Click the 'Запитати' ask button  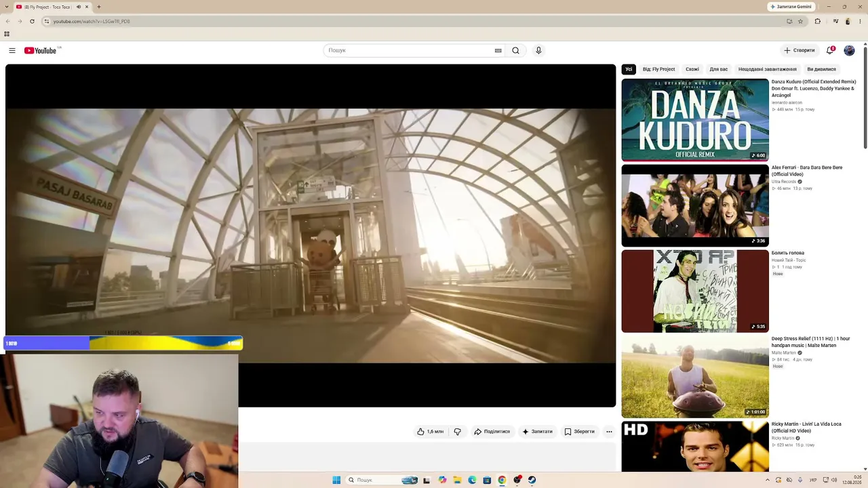tap(537, 432)
